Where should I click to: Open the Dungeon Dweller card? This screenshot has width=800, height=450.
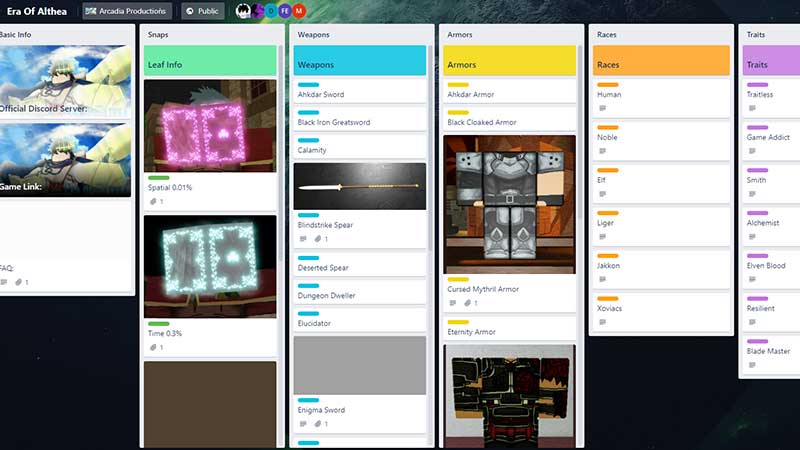[360, 292]
